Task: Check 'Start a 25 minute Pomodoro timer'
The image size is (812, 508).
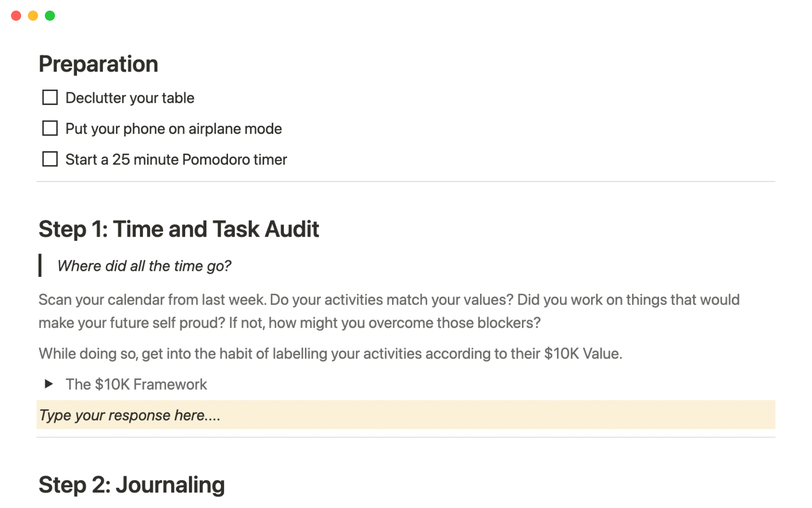Action: tap(50, 159)
